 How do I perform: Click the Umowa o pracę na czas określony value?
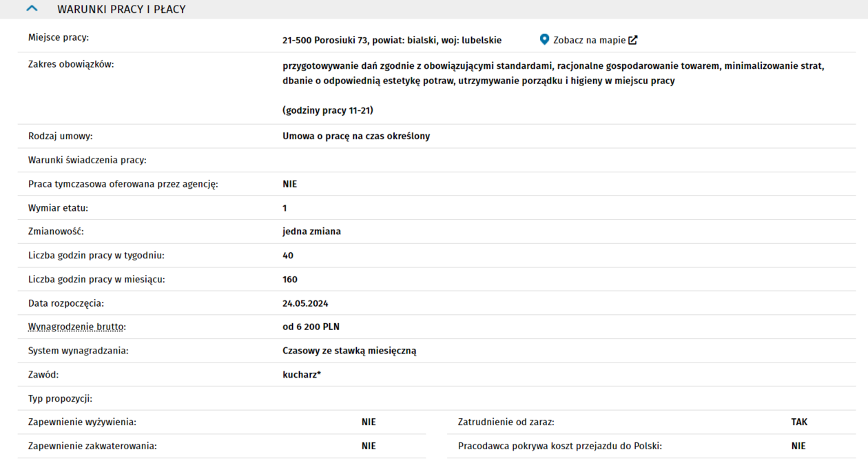pyautogui.click(x=356, y=136)
